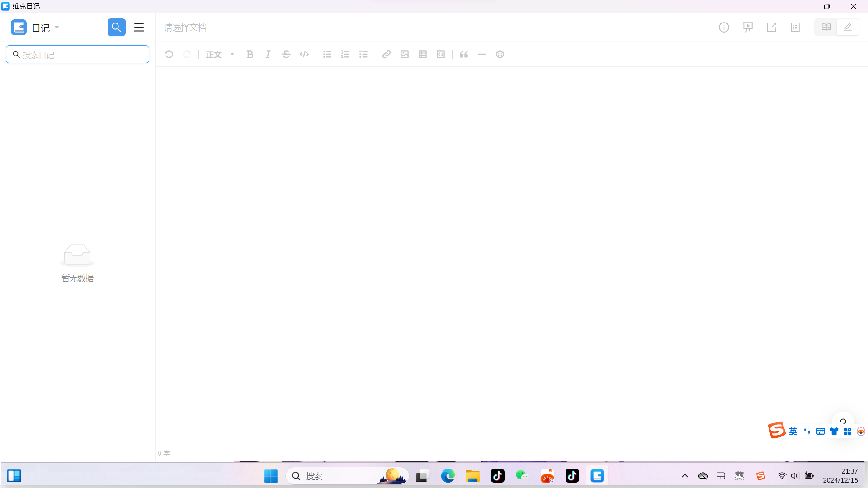The height and width of the screenshot is (488, 868).
Task: Switch to edit mode
Action: pos(848,27)
